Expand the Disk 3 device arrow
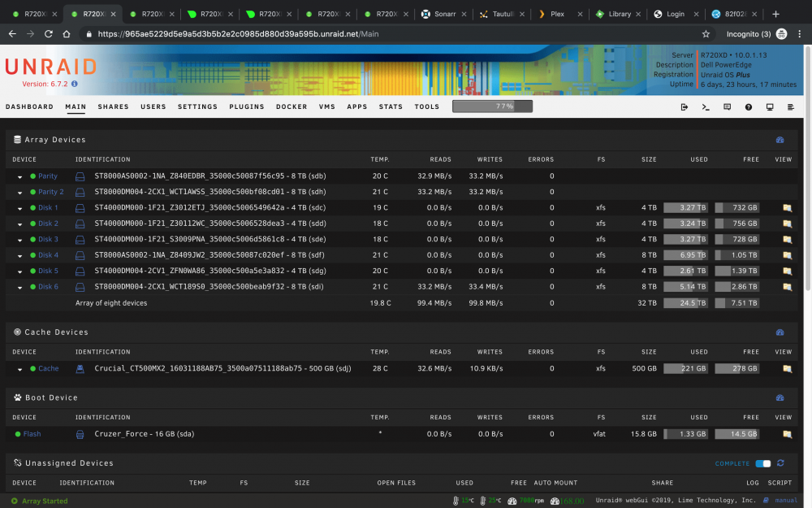The width and height of the screenshot is (812, 508). coord(19,240)
